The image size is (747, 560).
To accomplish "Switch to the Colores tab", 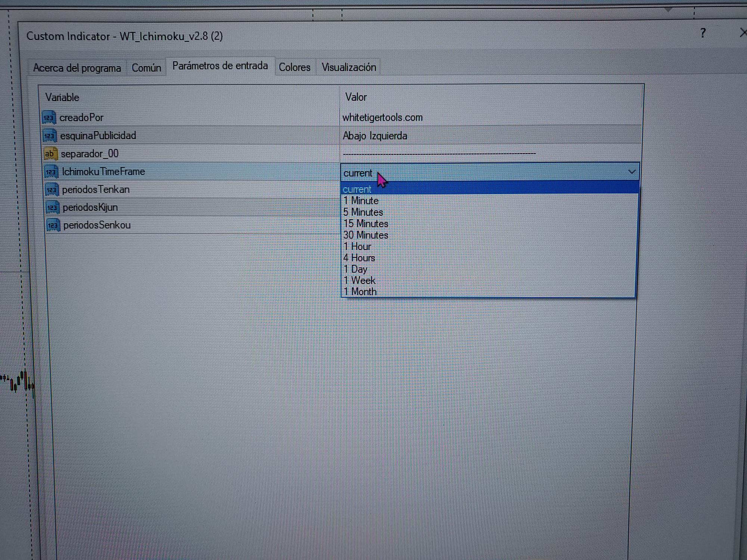I will [294, 68].
